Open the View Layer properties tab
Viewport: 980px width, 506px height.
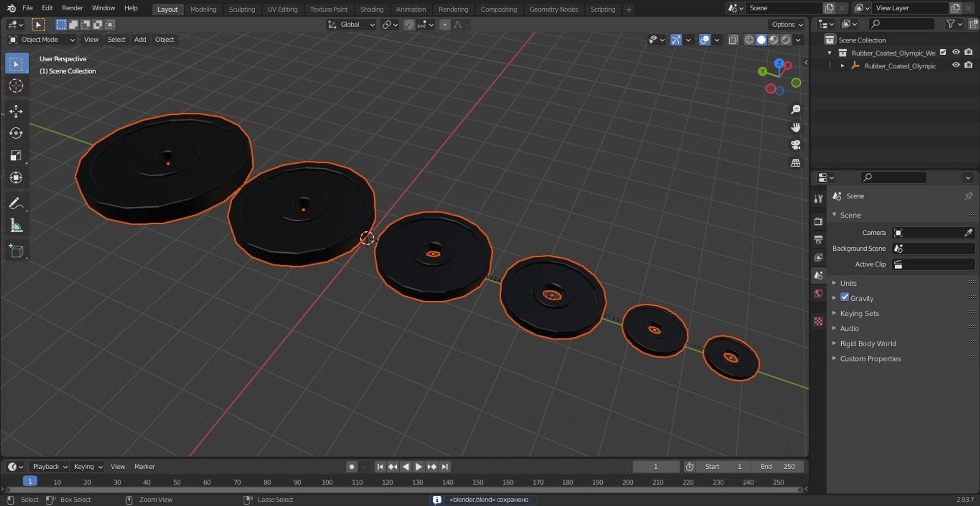point(819,257)
